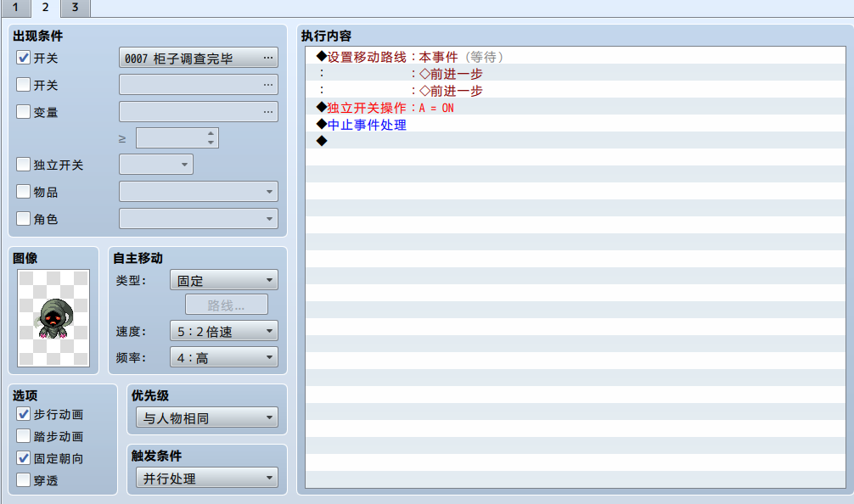This screenshot has width=854, height=504.
Task: Open event page tab 3
Action: [x=76, y=8]
